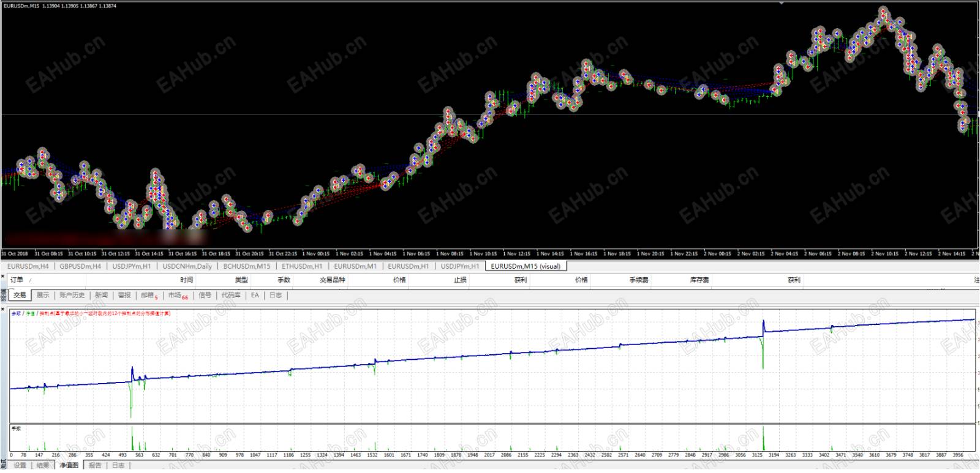Select the EURUSDm,M1 chart tab
The width and height of the screenshot is (980, 473).
pos(355,266)
